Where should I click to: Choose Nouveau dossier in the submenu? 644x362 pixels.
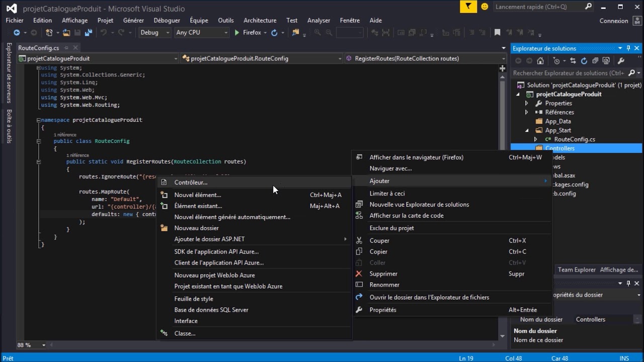(x=255, y=228)
